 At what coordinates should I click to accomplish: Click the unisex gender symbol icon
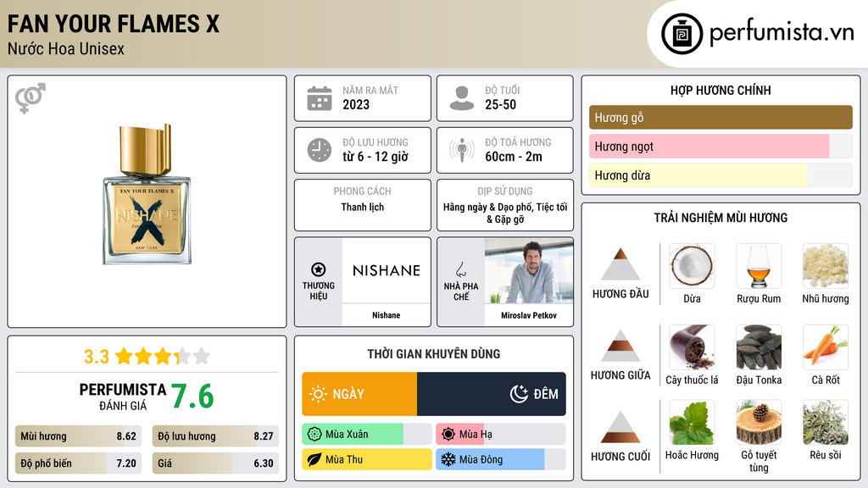point(30,98)
